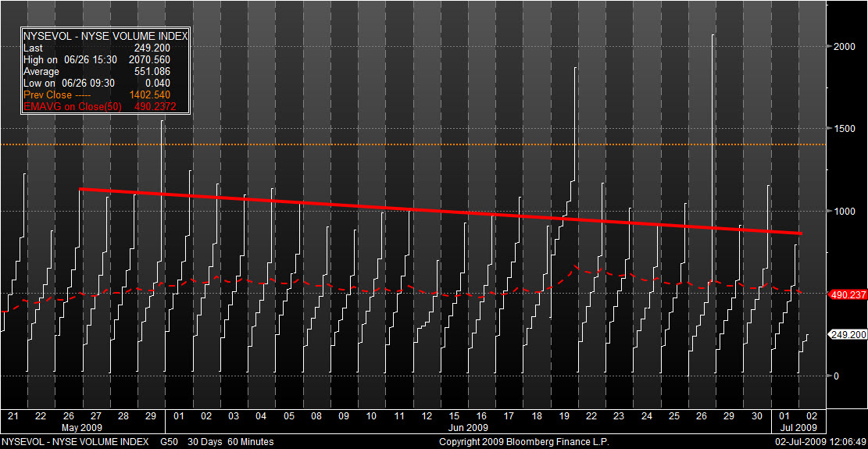868x449 pixels.
Task: Click date label 05 on the time axis
Action: 289,415
